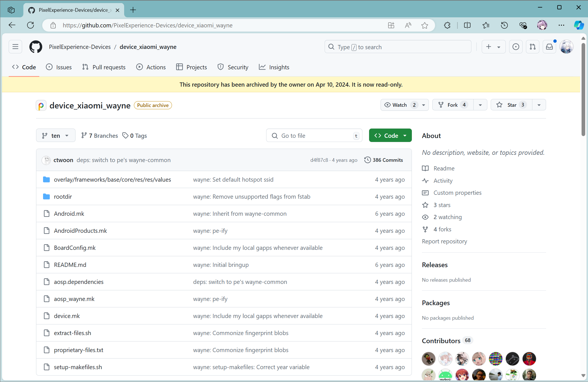Open the read aloud icon in address bar
Viewport: 588px width, 382px height.
[408, 25]
